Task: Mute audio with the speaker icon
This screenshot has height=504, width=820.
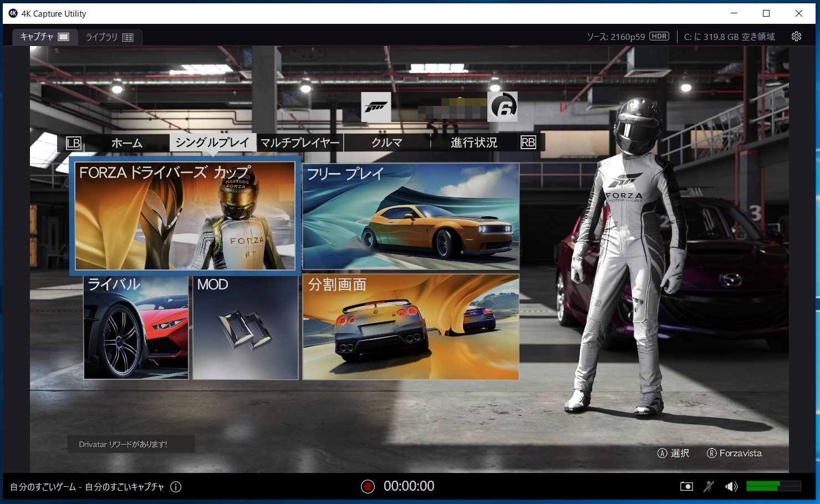Action: coord(731,486)
